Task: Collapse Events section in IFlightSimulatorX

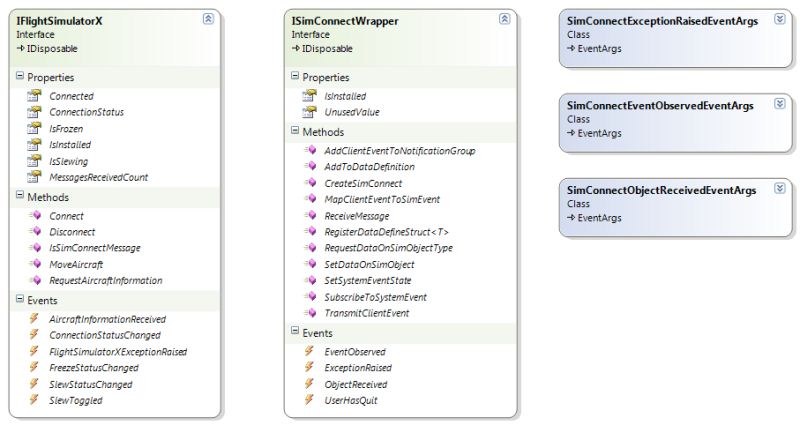Action: [20, 299]
